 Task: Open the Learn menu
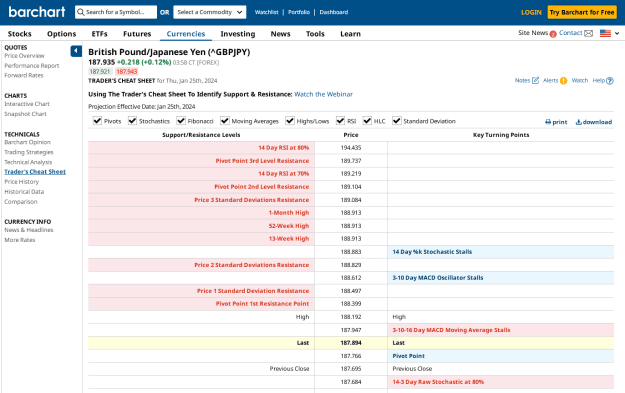(350, 34)
